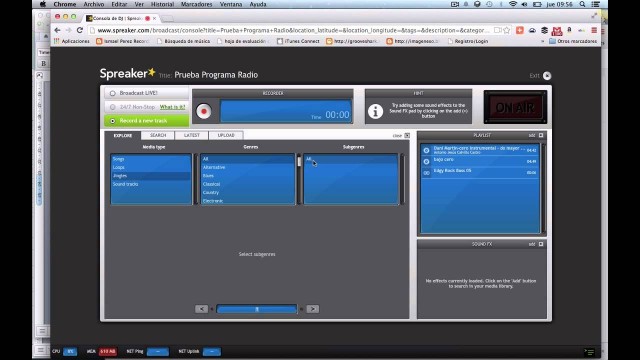Go to previous page with the left arrow
The width and height of the screenshot is (640, 360).
point(201,309)
